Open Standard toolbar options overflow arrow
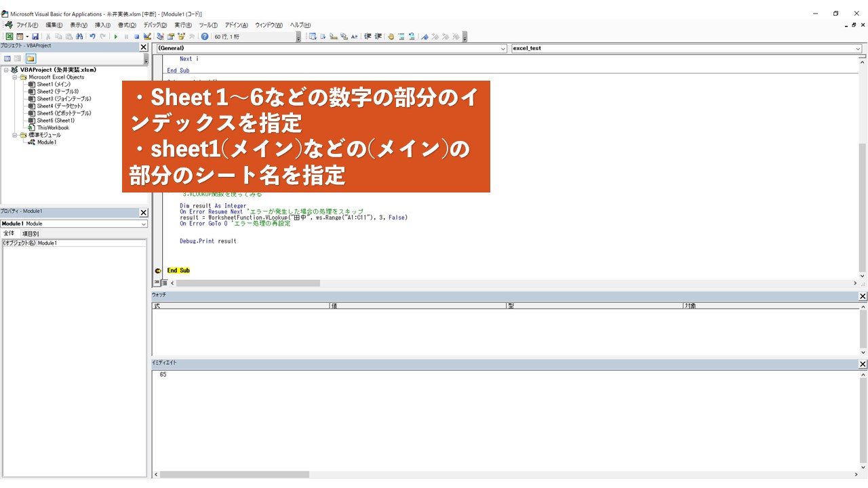This screenshot has width=868, height=488. point(298,37)
